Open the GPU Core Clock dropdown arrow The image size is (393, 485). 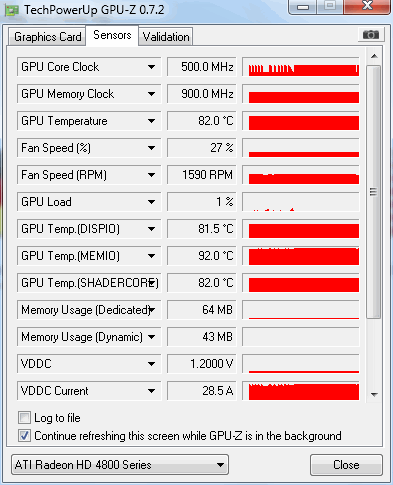151,67
